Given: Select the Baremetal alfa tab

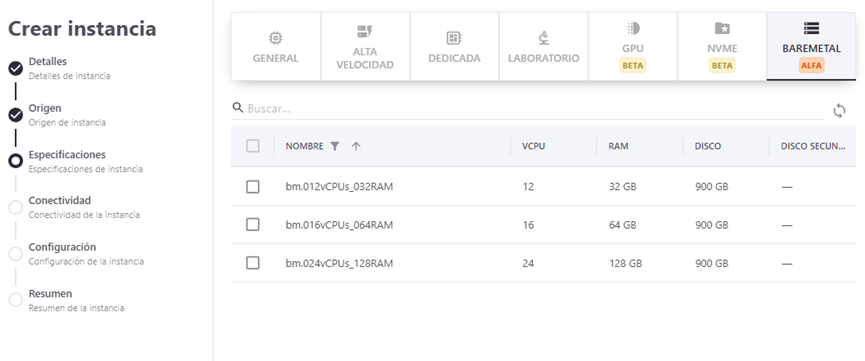Looking at the screenshot, I should click(x=811, y=47).
